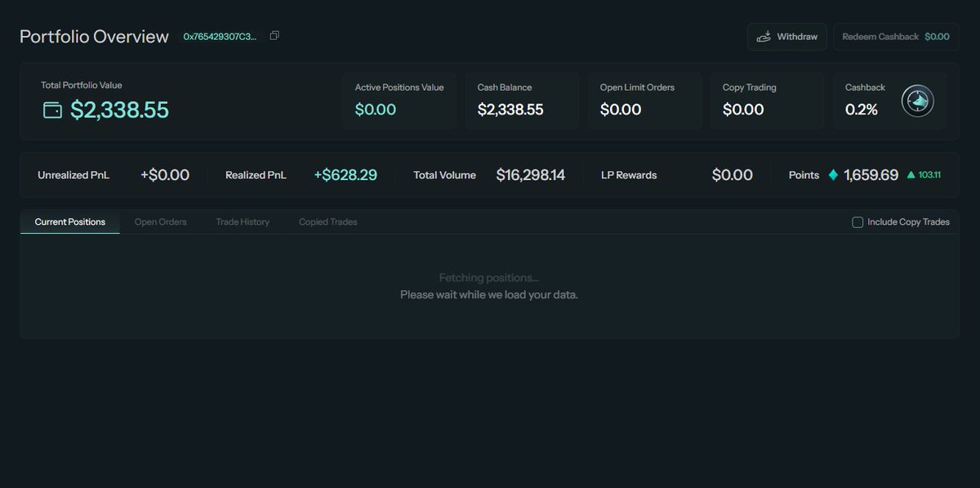Screen dimensions: 980x488
Task: Enable Include Copy Trades checkbox
Action: (x=857, y=222)
